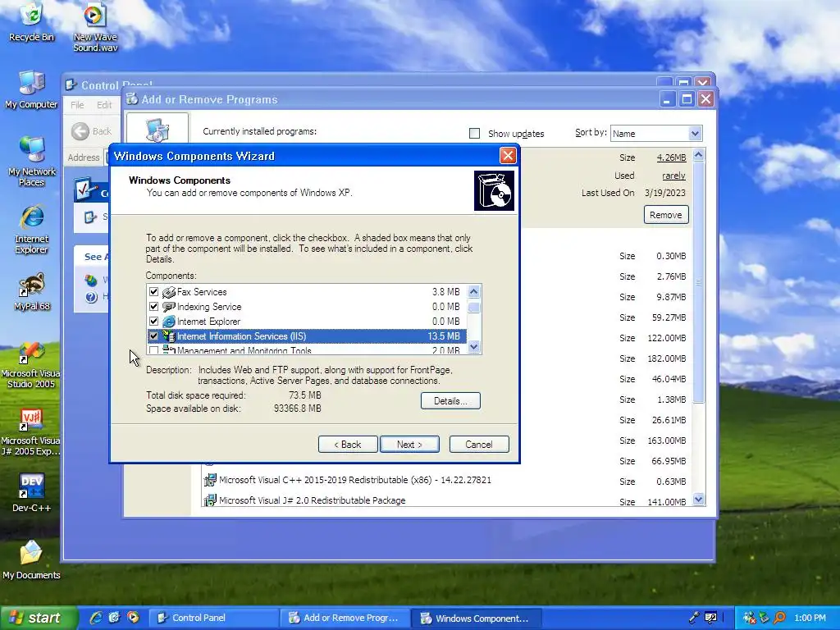Click Visual J# 2.0 Redistributable Package icon
Image resolution: width=840 pixels, height=630 pixels.
210,500
